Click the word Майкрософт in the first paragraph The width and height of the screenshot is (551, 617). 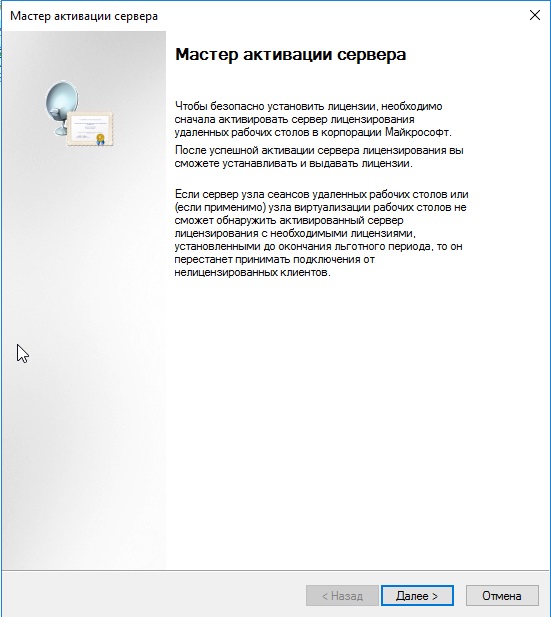[x=418, y=132]
